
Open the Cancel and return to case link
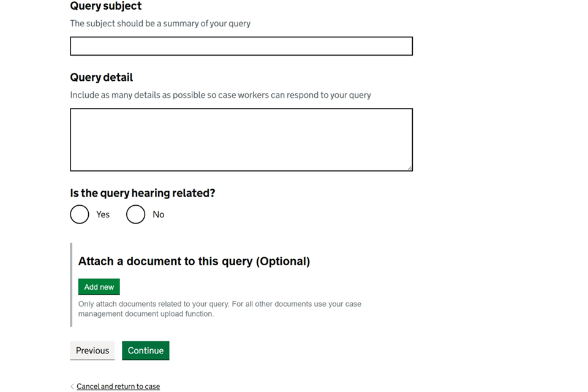pyautogui.click(x=118, y=386)
